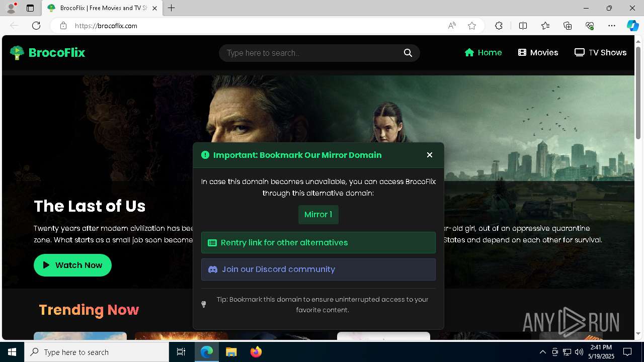644x362 pixels.
Task: Click the Rentry list icon in popup
Action: pos(212,243)
